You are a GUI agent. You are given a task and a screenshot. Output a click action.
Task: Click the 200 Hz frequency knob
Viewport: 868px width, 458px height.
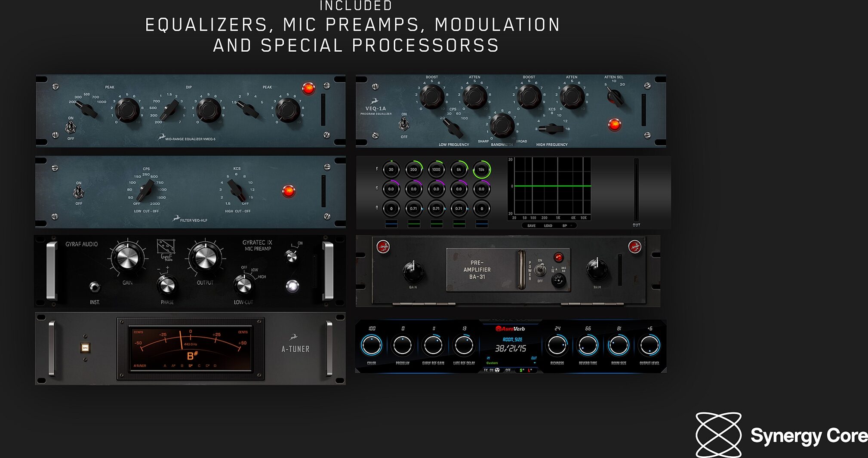click(x=413, y=169)
